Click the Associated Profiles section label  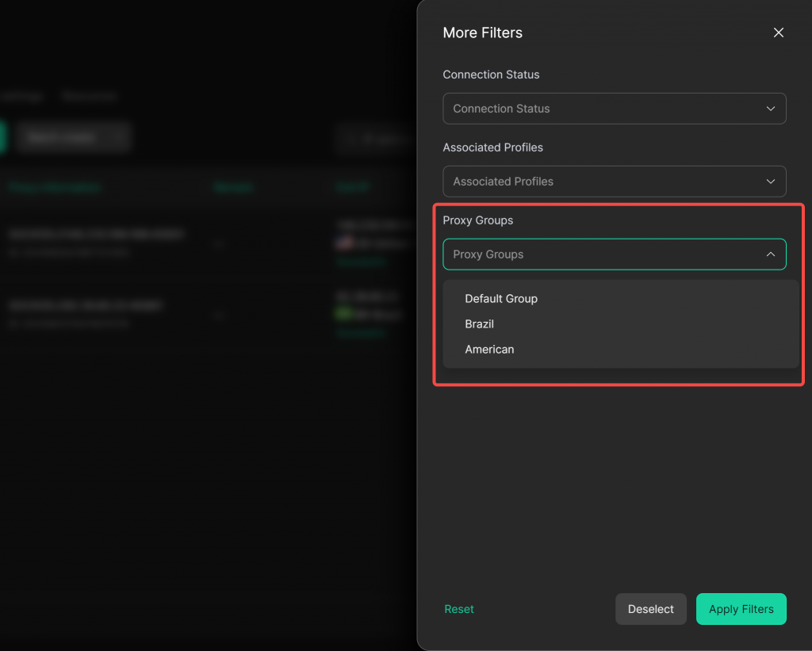coord(493,147)
